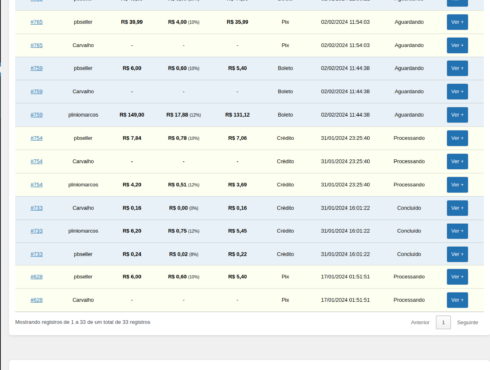Click the R$ 4,20 amount cell

tap(132, 185)
